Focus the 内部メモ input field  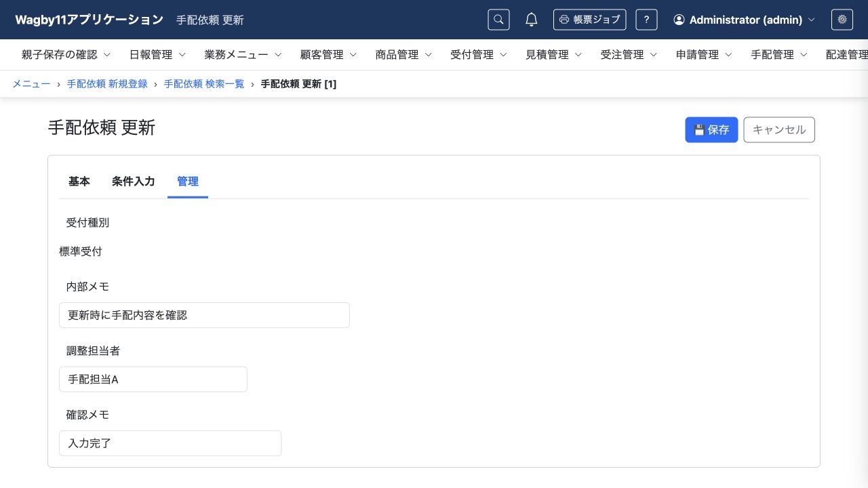pyautogui.click(x=204, y=315)
